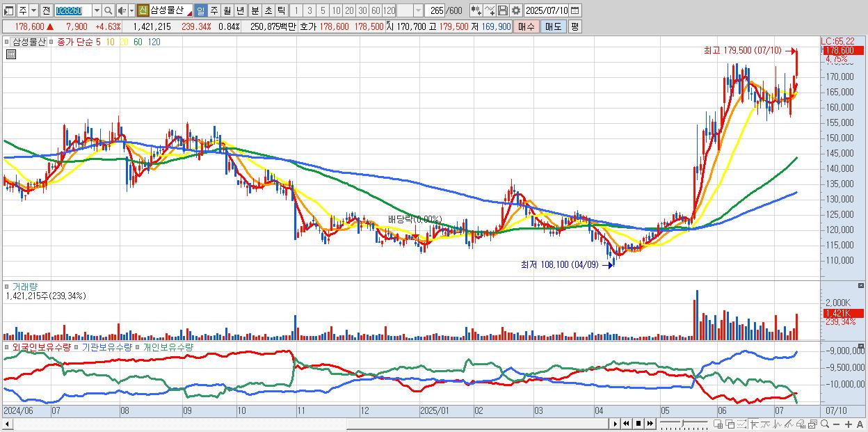Screen dimensions: 868x432
Task: Click the 매도 sell button
Action: (554, 26)
